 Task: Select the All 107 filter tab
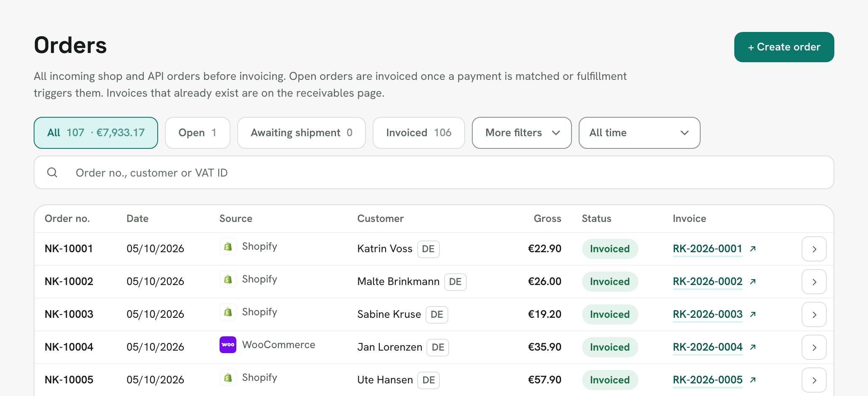tap(96, 133)
